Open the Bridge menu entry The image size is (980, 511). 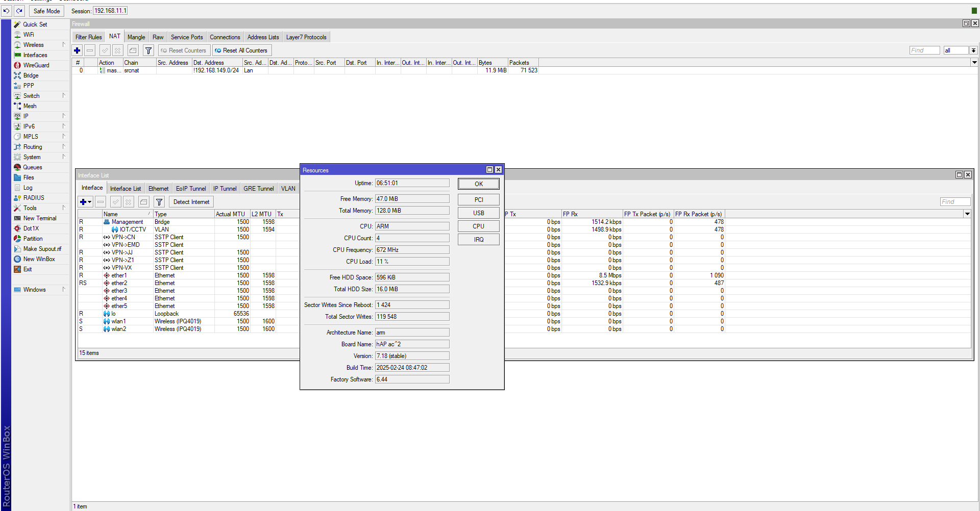pos(31,75)
